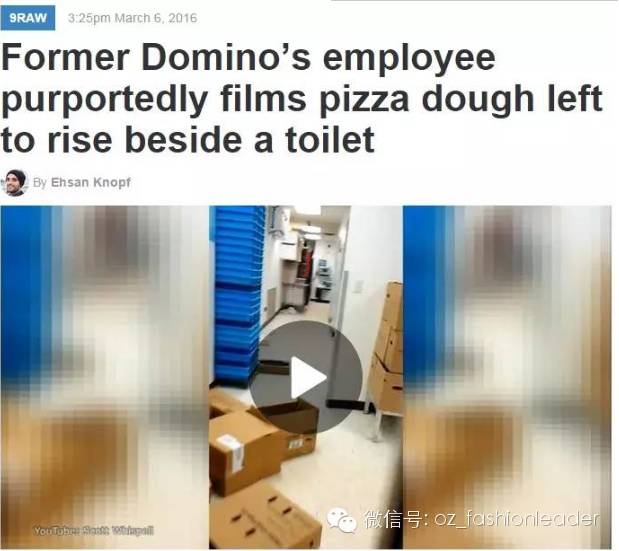Click the right blurred video panel
Screen dimensions: 619x551
(507, 377)
